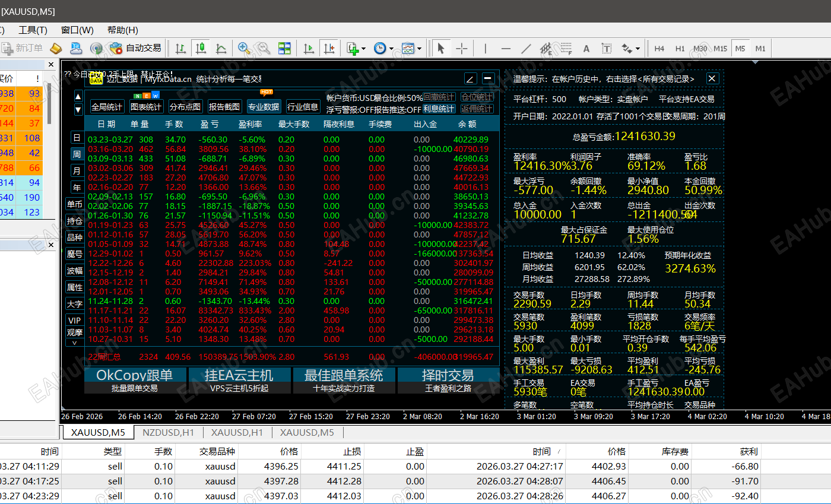Click the signals radar icon

(x=96, y=48)
